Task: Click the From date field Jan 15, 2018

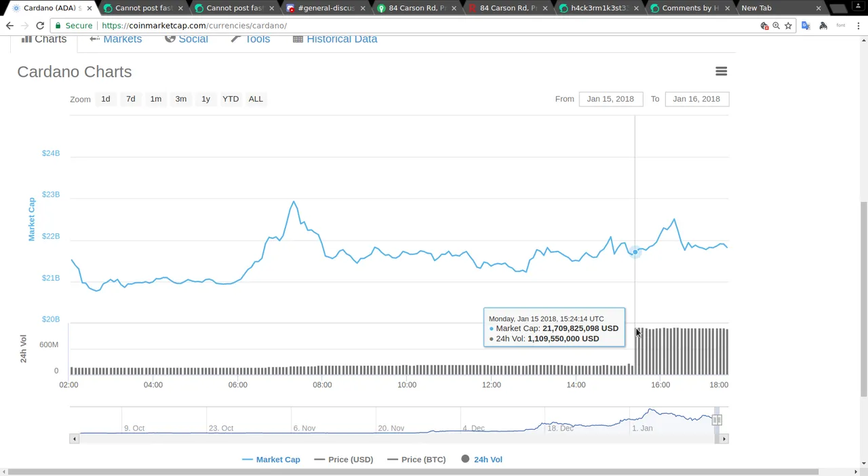Action: click(610, 99)
